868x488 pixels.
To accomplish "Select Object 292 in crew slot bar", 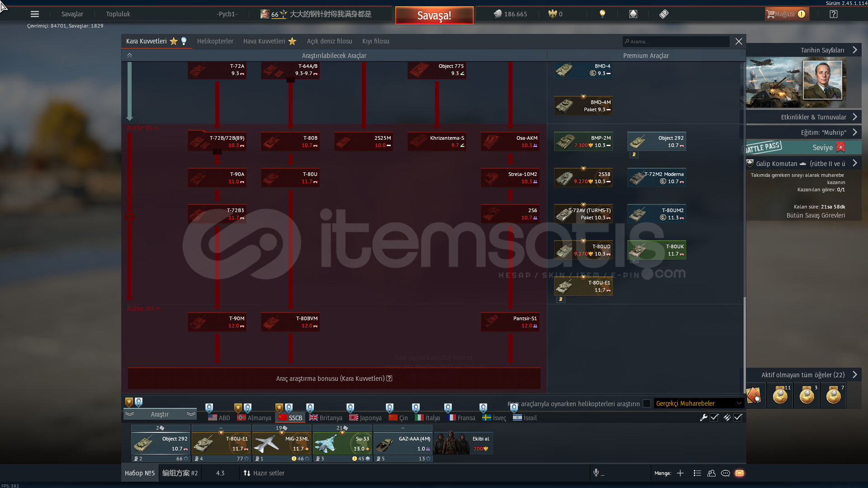I will [x=161, y=444].
